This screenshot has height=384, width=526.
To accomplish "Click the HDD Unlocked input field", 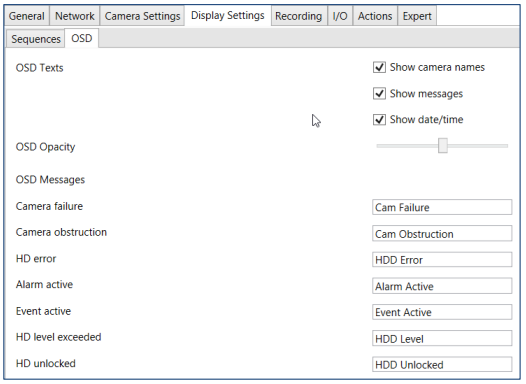I will coord(442,365).
